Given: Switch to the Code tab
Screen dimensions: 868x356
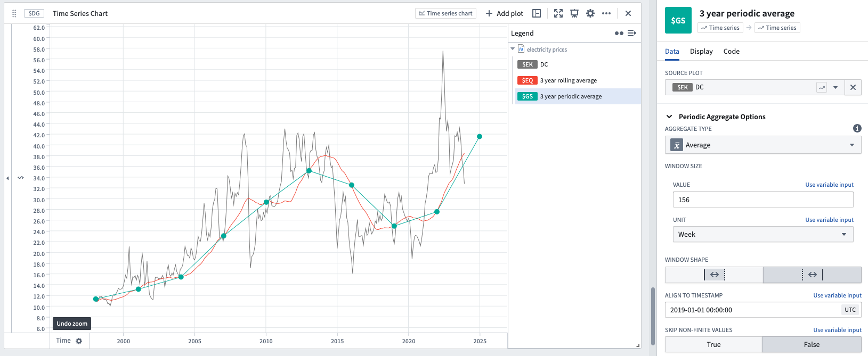Looking at the screenshot, I should (731, 51).
